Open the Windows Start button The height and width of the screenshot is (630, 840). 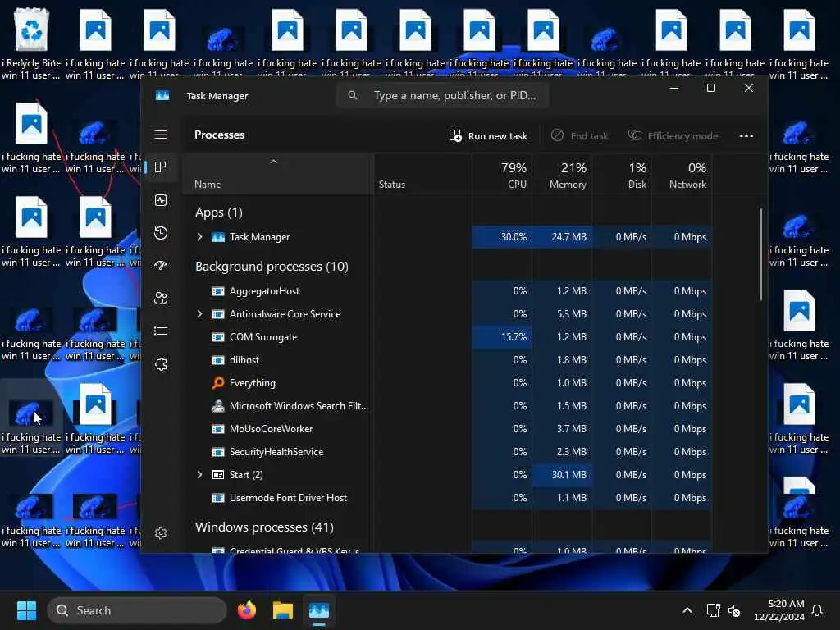pos(26,610)
